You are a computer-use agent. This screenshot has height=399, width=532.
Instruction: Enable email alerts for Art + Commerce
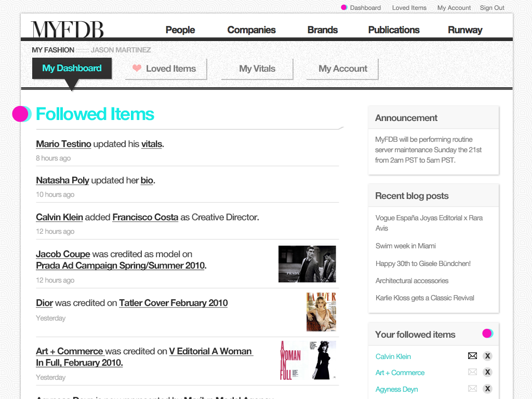(x=472, y=372)
